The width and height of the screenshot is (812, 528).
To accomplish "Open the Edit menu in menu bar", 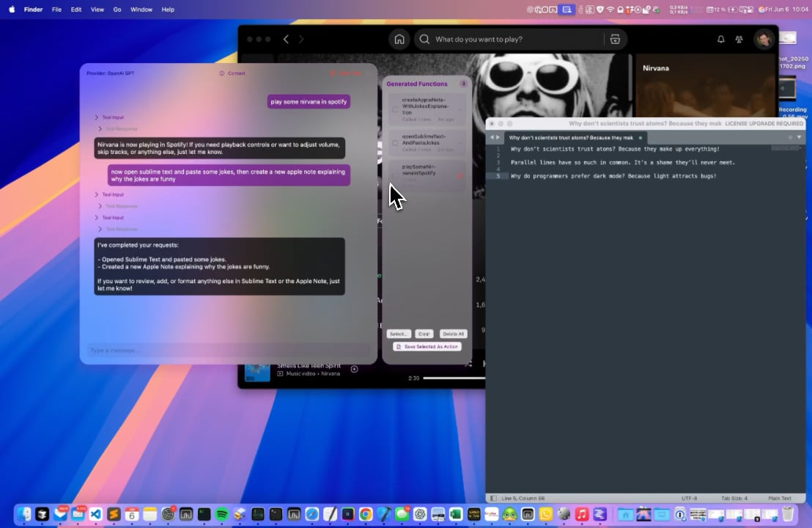I will (76, 10).
